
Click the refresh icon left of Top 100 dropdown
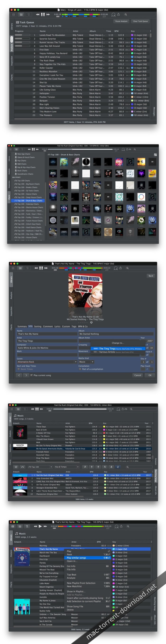pyautogui.click(x=23, y=467)
